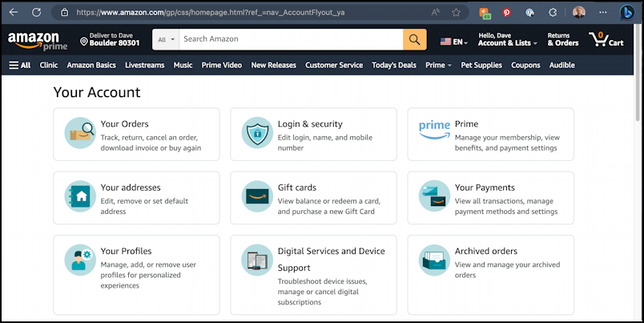The image size is (644, 323).
Task: Open Audible in nav bar
Action: 561,65
